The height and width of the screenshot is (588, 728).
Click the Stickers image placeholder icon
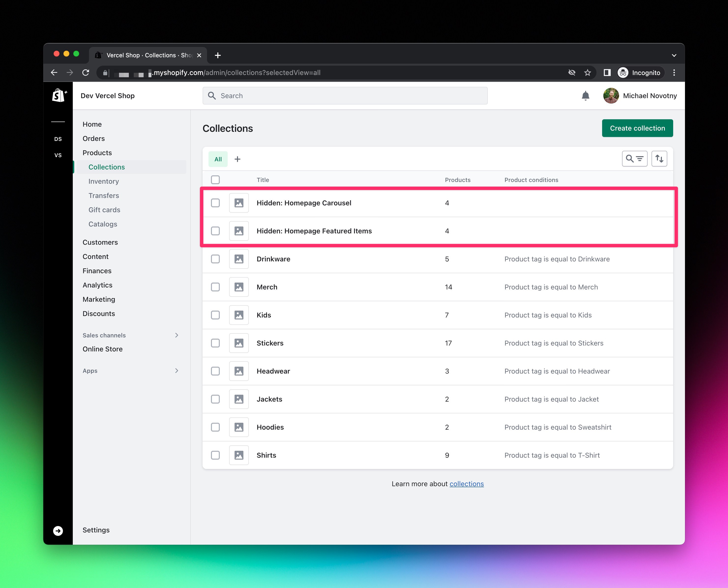tap(239, 343)
